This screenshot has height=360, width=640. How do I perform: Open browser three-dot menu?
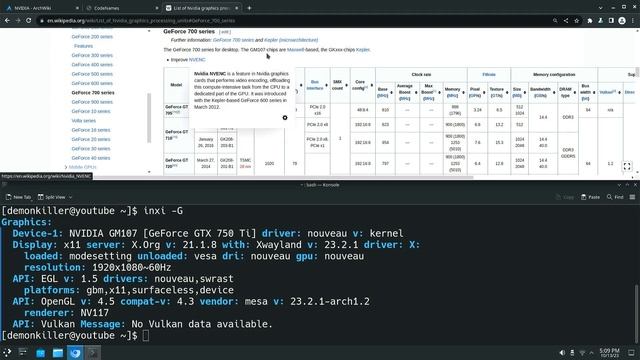[x=633, y=20]
